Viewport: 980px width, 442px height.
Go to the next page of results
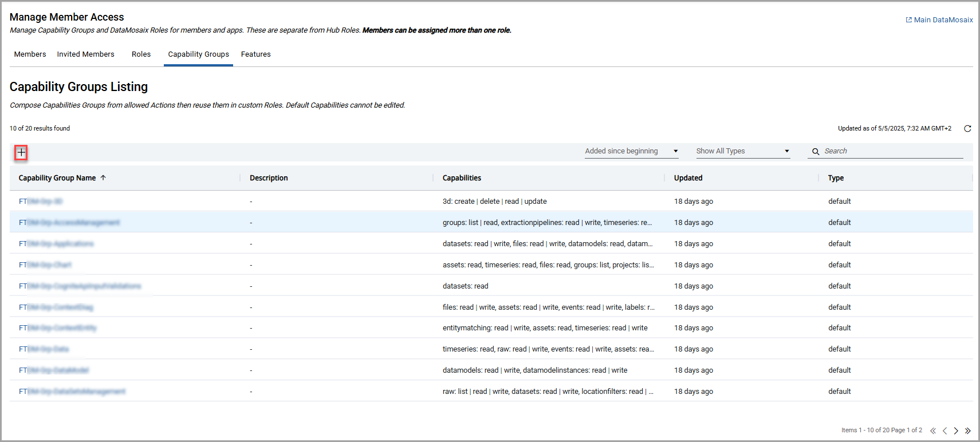coord(956,431)
